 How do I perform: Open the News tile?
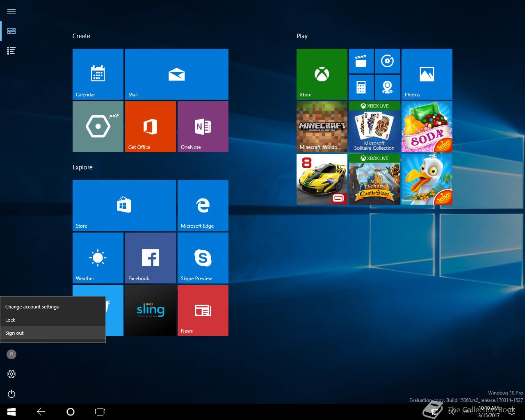point(203,310)
